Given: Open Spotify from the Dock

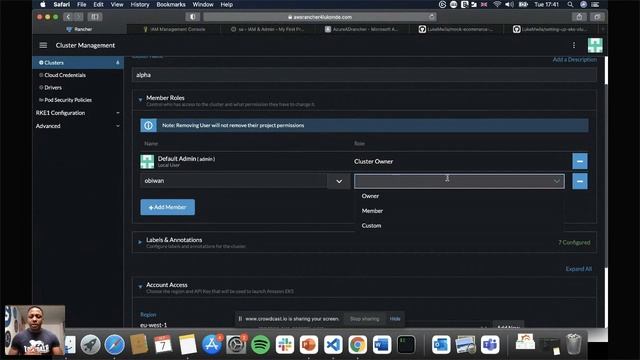Looking at the screenshot, I should point(260,345).
